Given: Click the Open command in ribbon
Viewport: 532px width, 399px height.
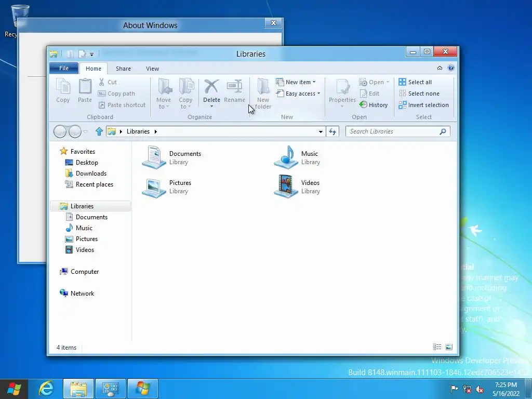Looking at the screenshot, I should [x=374, y=82].
